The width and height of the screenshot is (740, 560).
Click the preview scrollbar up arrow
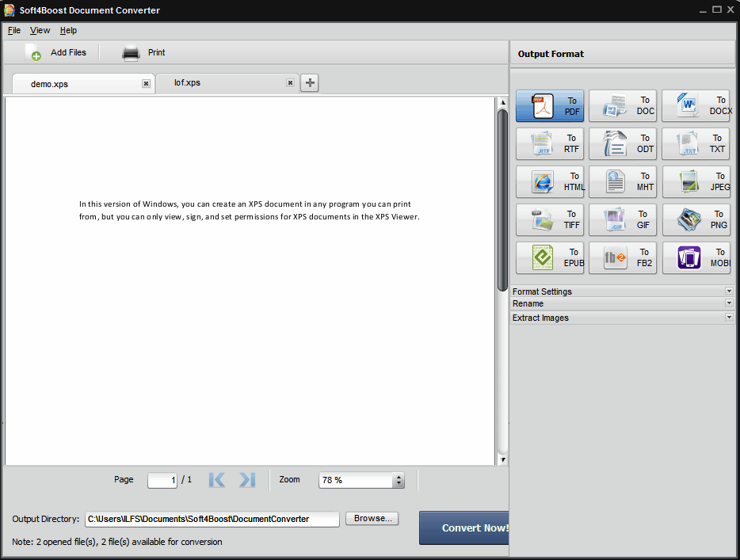pos(503,102)
